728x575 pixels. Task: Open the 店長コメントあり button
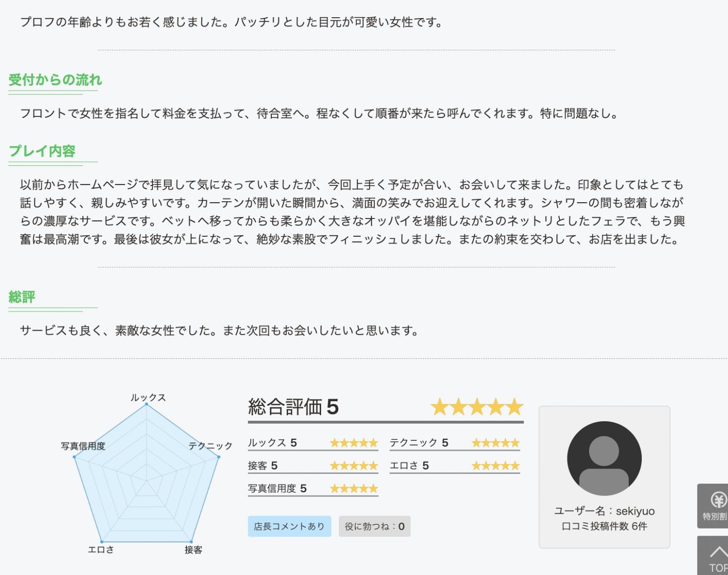tap(289, 526)
